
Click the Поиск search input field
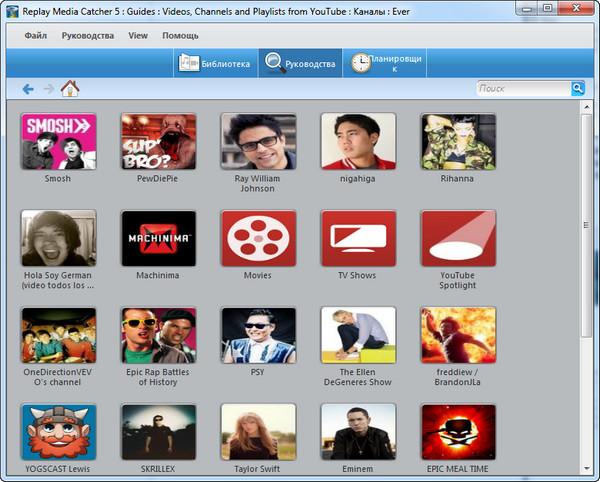click(x=522, y=88)
